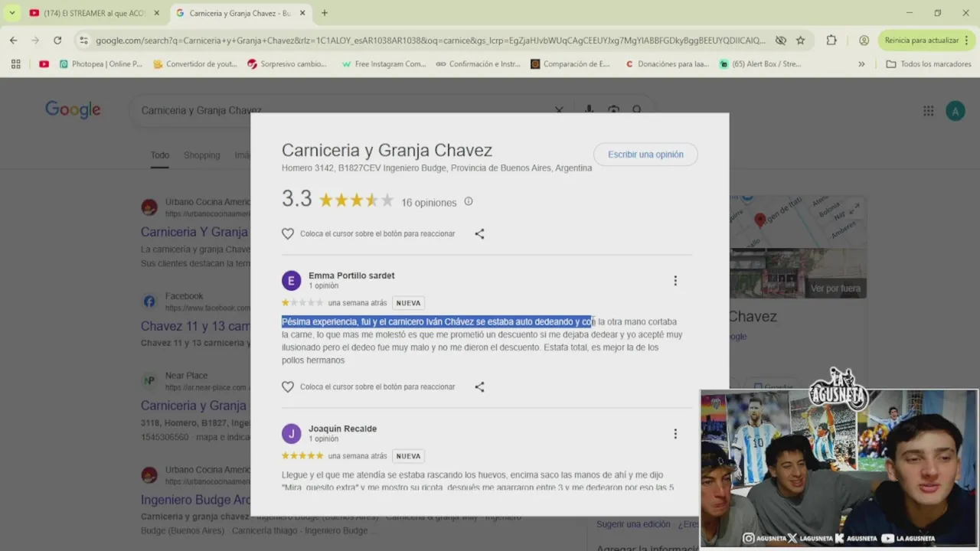Click the Google logo
Screen dimensions: 980x551
[x=73, y=109]
